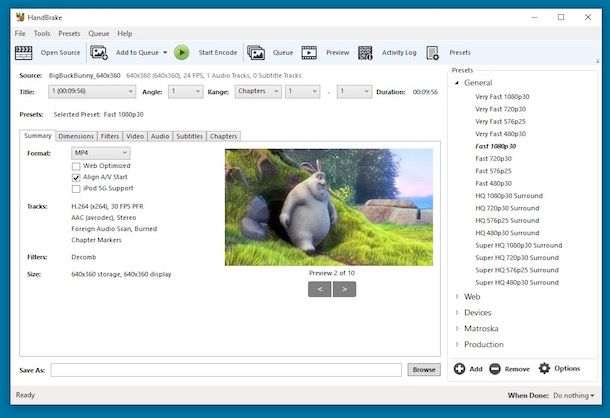This screenshot has height=418, width=610.
Task: Enable the Web Optimized checkbox
Action: click(x=76, y=166)
